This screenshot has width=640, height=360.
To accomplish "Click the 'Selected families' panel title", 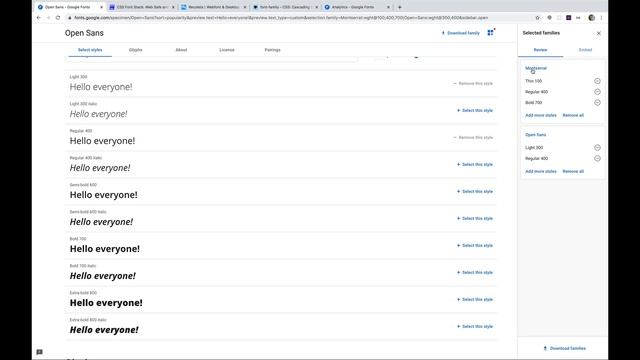I will tap(541, 33).
